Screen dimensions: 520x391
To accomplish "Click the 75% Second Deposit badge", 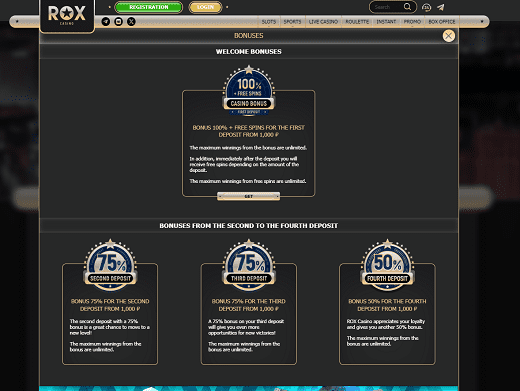I will coord(110,264).
